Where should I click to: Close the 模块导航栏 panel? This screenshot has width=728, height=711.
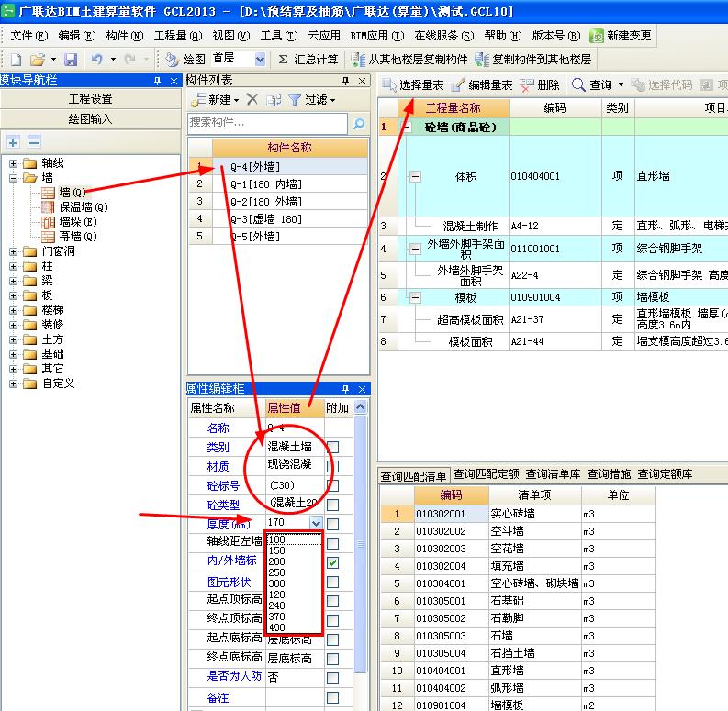pyautogui.click(x=174, y=81)
